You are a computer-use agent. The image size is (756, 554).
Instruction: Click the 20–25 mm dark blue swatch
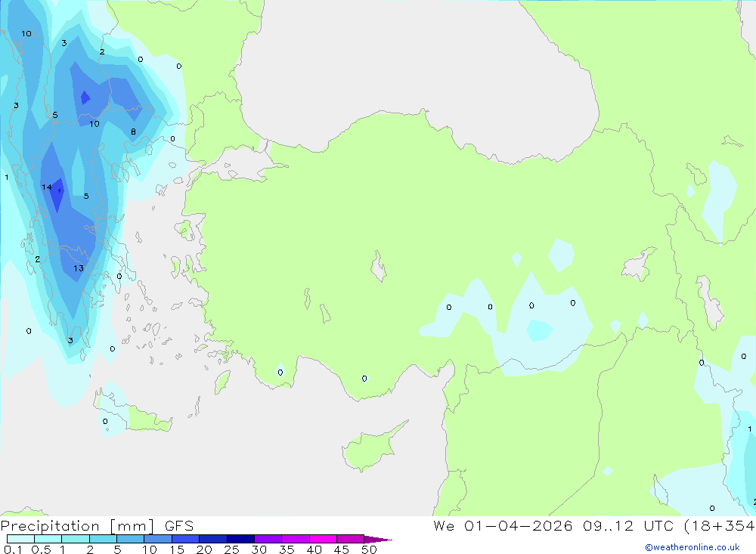[213, 539]
